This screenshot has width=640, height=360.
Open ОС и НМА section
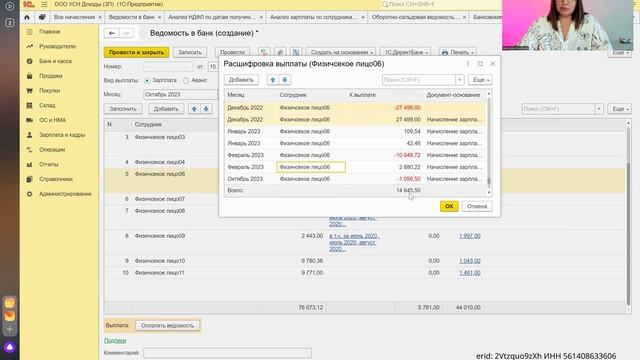pos(52,120)
